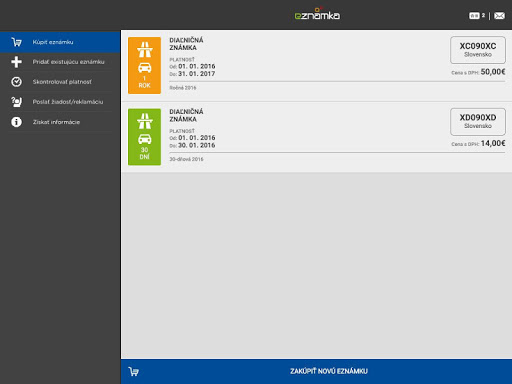Open Skontrolovať platnosť menu item
This screenshot has width=512, height=384.
click(x=60, y=82)
